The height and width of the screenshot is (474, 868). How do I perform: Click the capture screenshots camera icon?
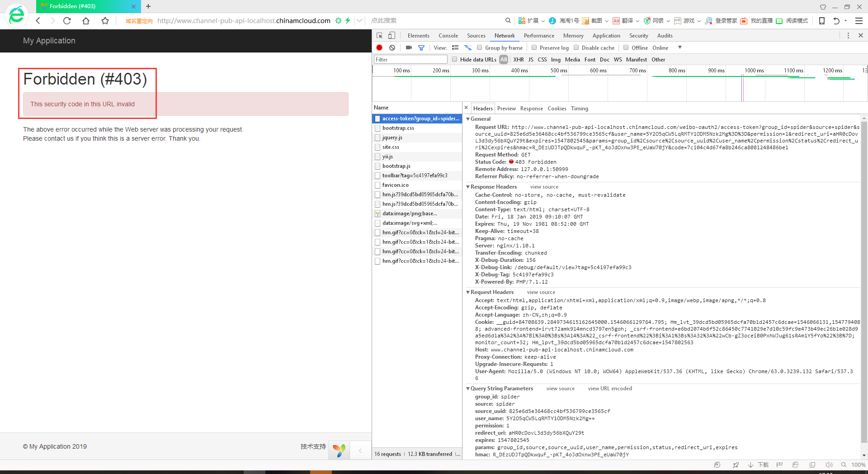point(409,47)
